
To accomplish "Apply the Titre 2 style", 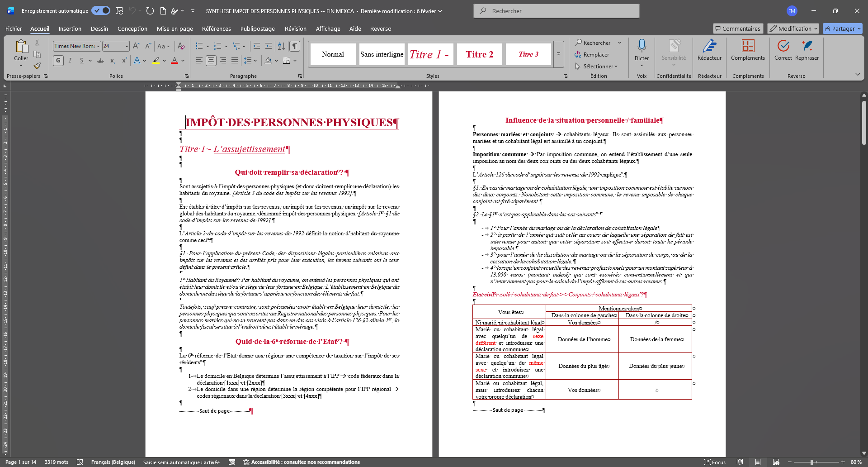I will point(480,54).
